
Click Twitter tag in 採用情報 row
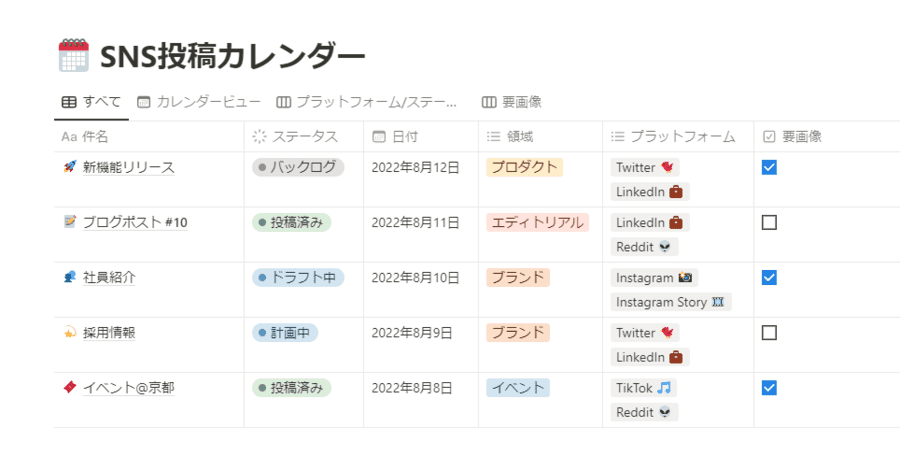point(645,333)
